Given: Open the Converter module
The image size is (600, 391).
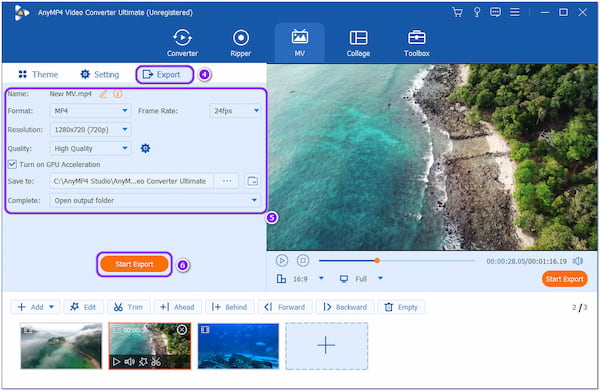Looking at the screenshot, I should tap(182, 43).
